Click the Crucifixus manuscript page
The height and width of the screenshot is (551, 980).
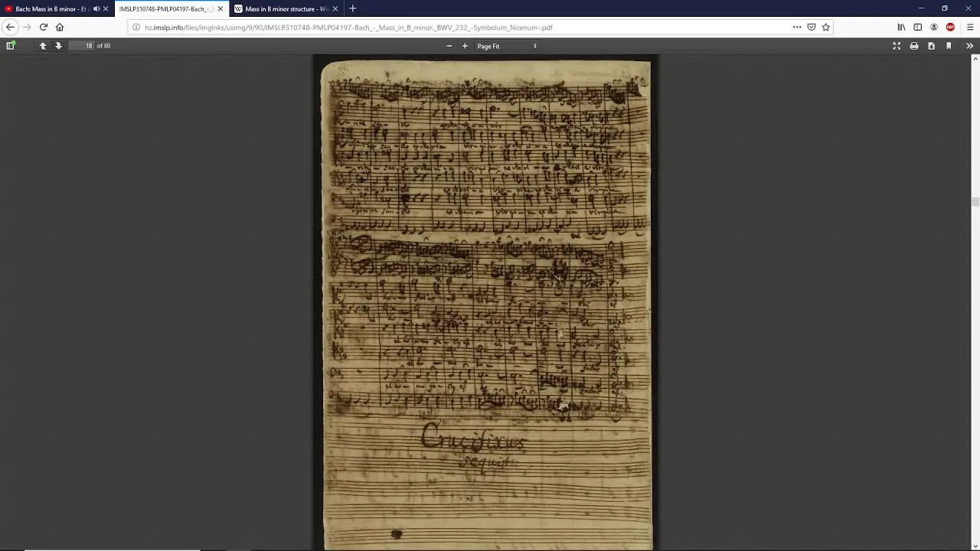coord(485,305)
